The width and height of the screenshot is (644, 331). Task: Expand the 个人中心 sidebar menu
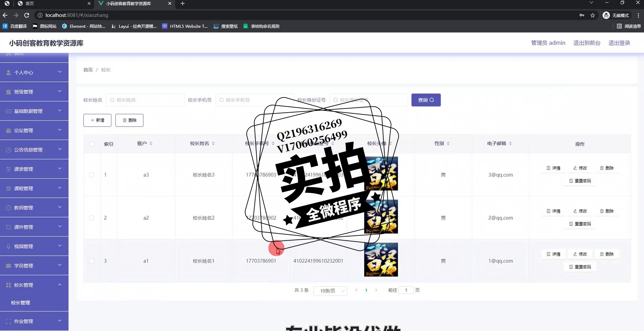coord(34,72)
